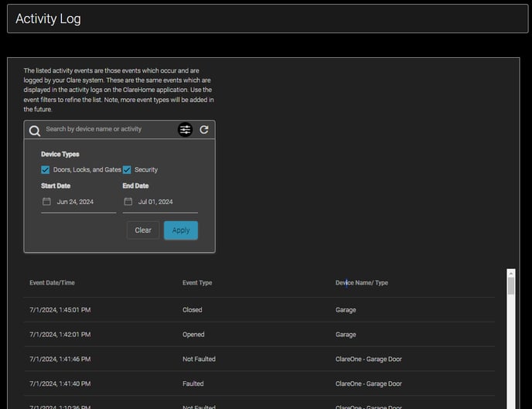The image size is (532, 409).
Task: Click the Event Type column header
Action: tap(197, 282)
